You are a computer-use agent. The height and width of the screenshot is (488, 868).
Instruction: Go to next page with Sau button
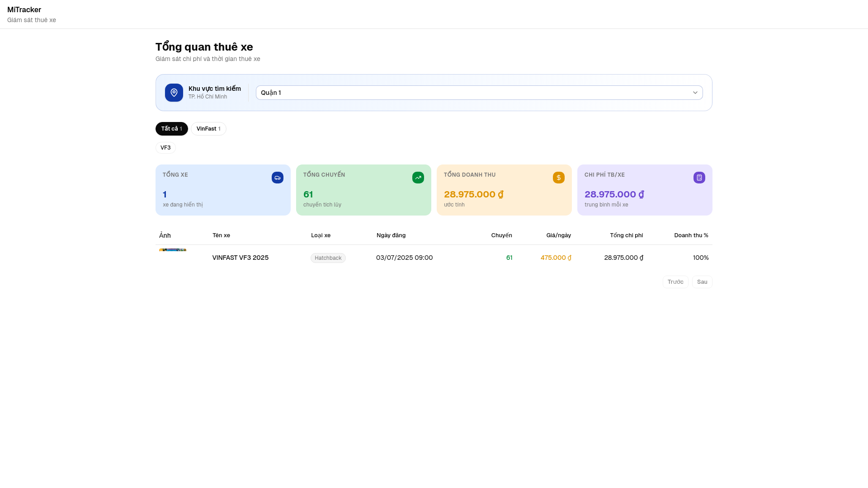click(x=702, y=282)
